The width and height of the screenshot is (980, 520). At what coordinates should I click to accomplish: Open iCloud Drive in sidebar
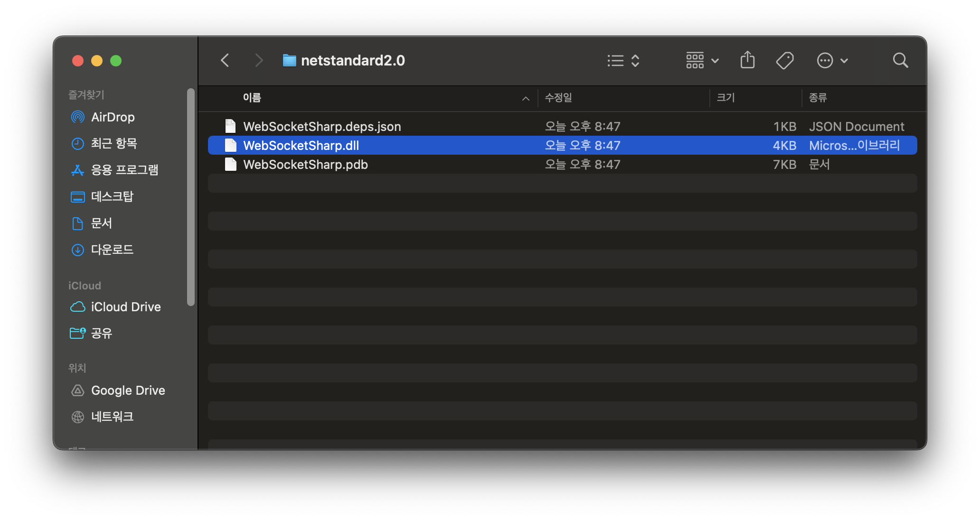[x=125, y=307]
